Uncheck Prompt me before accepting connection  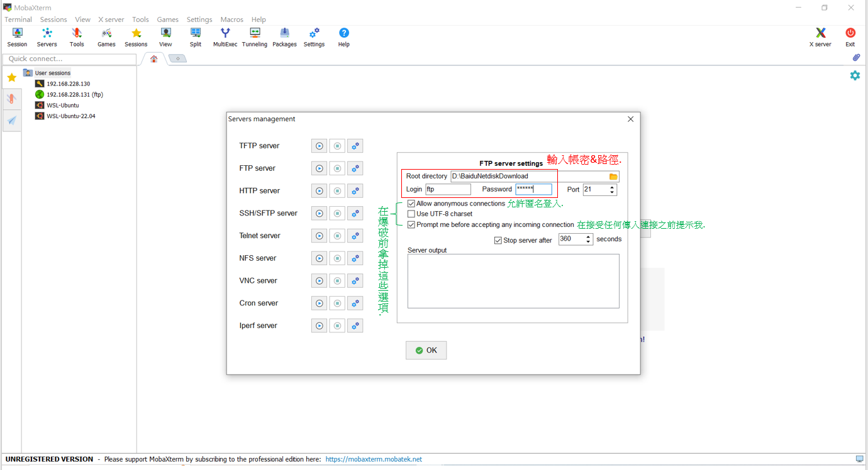pos(411,225)
